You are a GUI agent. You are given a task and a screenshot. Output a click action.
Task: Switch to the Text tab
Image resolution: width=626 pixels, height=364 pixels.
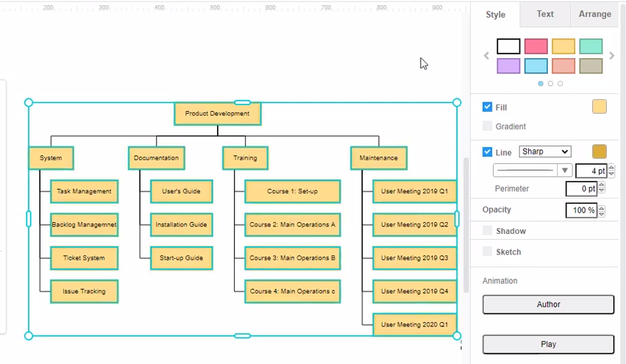545,14
